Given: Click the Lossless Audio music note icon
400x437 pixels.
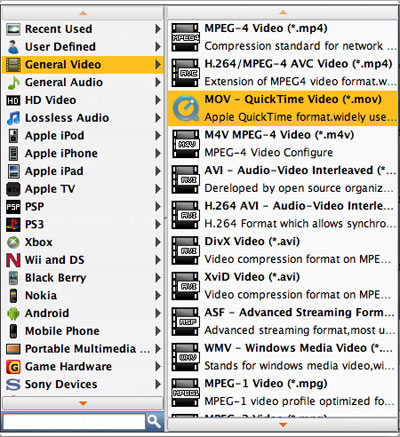Looking at the screenshot, I should pos(13,118).
